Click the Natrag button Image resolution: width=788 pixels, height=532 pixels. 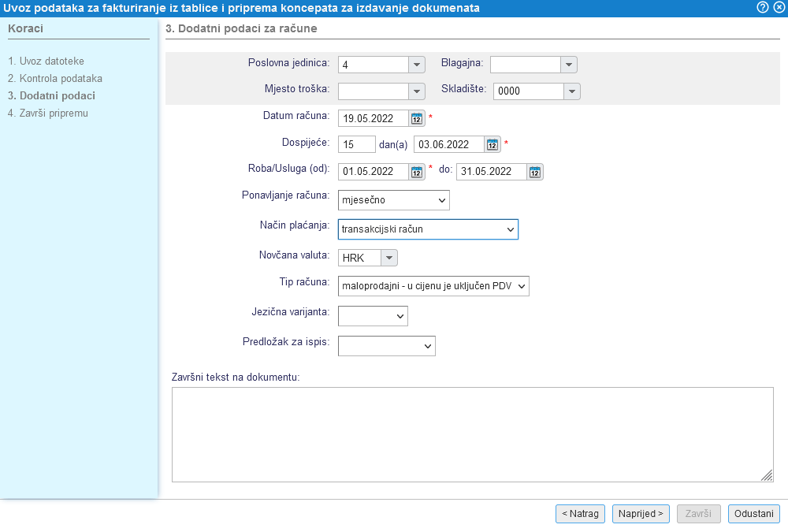tap(580, 514)
